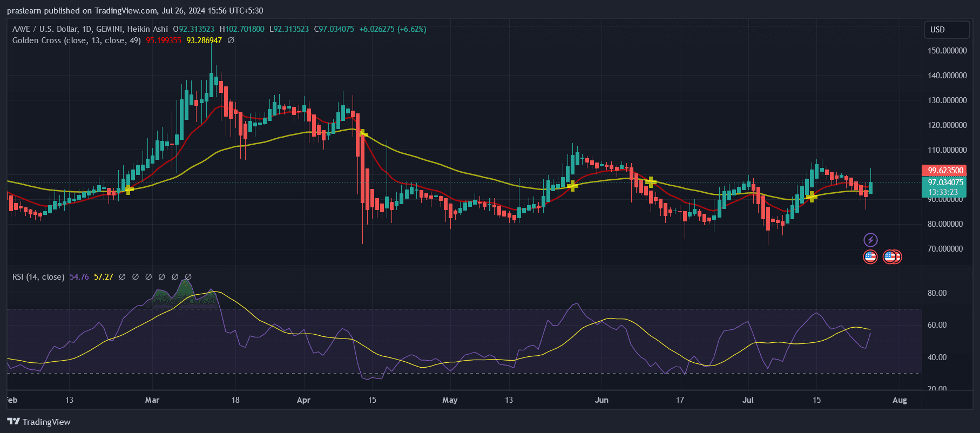The image size is (980, 433).
Task: Click the Jul label on the time axis
Action: (x=748, y=400)
